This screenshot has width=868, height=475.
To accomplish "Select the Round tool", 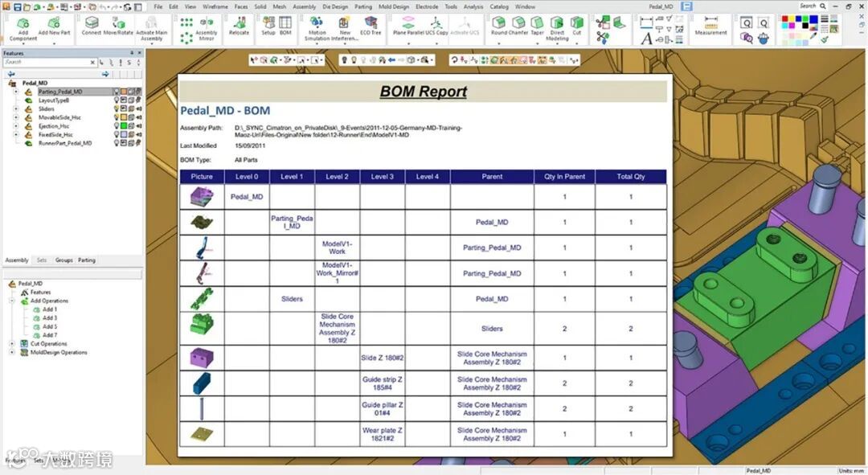I will click(x=499, y=26).
